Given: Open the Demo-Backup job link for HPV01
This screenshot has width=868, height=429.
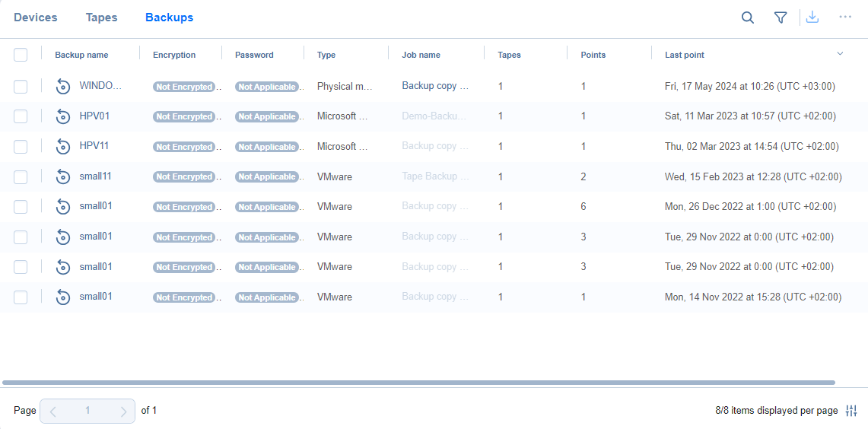Looking at the screenshot, I should point(434,116).
